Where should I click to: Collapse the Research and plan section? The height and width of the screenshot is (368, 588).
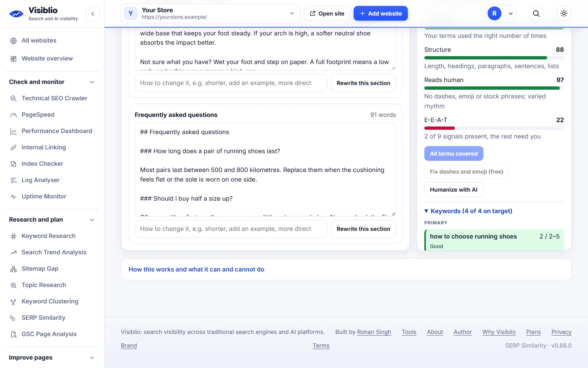pos(52,219)
